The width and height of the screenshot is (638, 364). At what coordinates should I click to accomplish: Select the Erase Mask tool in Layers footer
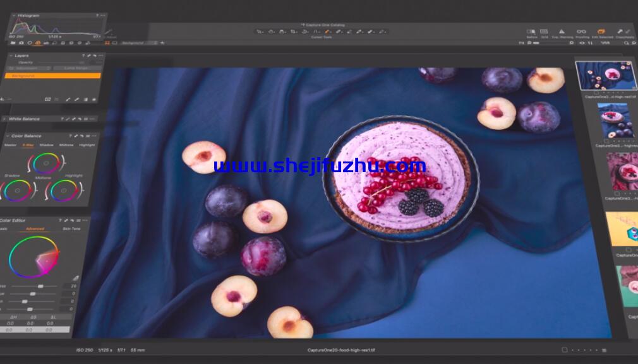(x=76, y=99)
